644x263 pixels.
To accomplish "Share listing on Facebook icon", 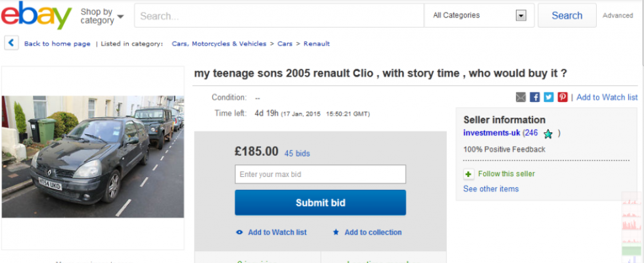I will click(x=535, y=97).
